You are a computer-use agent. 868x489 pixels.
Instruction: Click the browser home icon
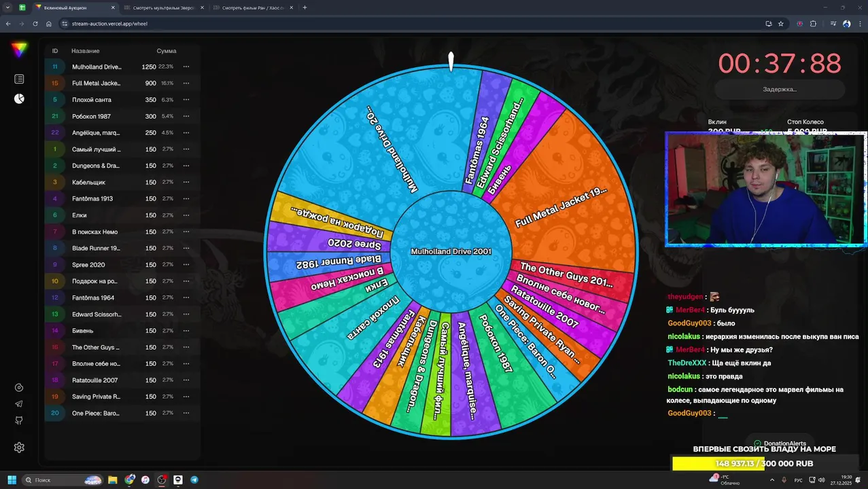[49, 23]
